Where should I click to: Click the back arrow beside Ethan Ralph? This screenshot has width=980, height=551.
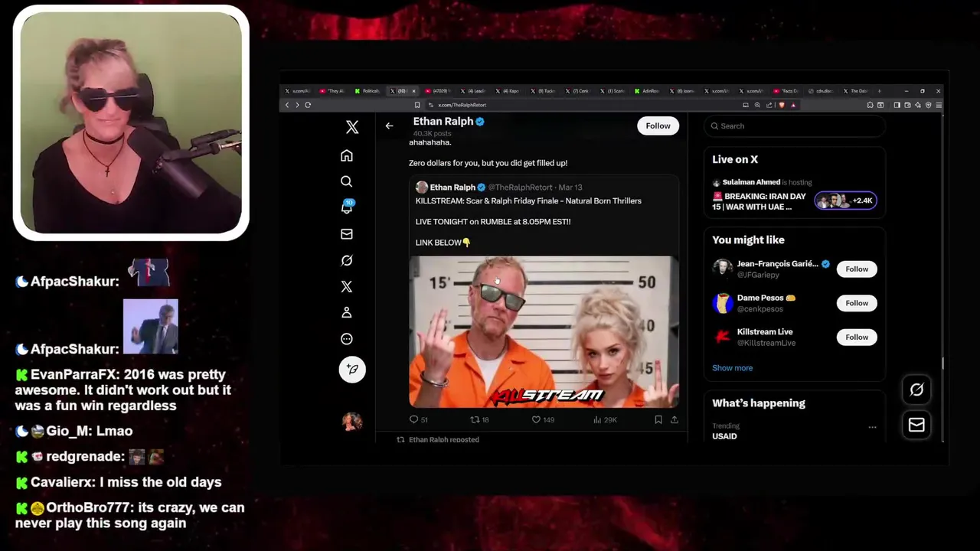point(389,126)
